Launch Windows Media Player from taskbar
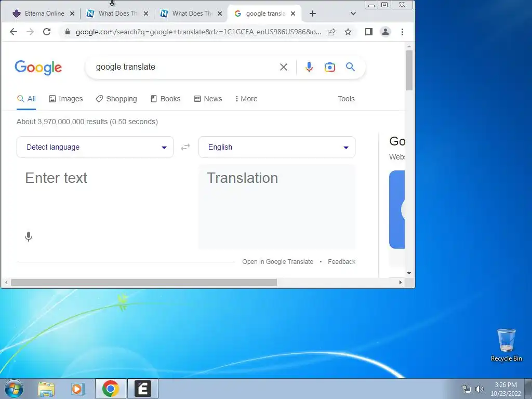Image resolution: width=532 pixels, height=399 pixels. pos(78,389)
